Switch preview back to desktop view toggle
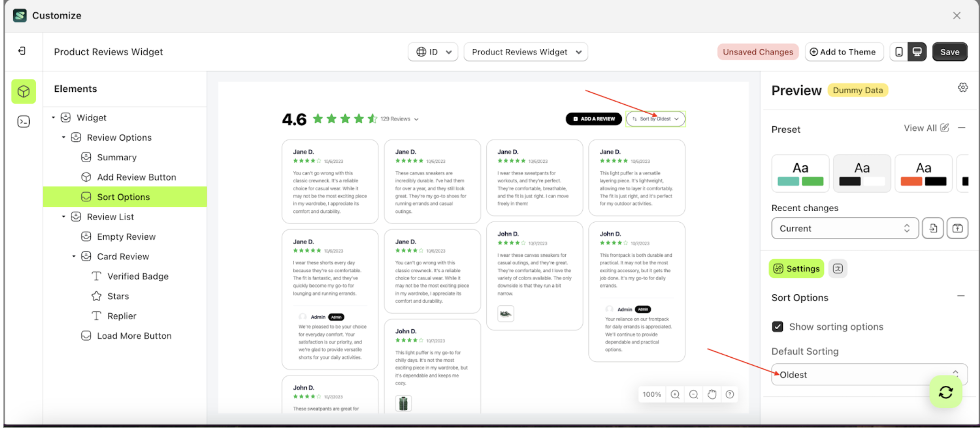This screenshot has width=980, height=430. click(x=917, y=51)
